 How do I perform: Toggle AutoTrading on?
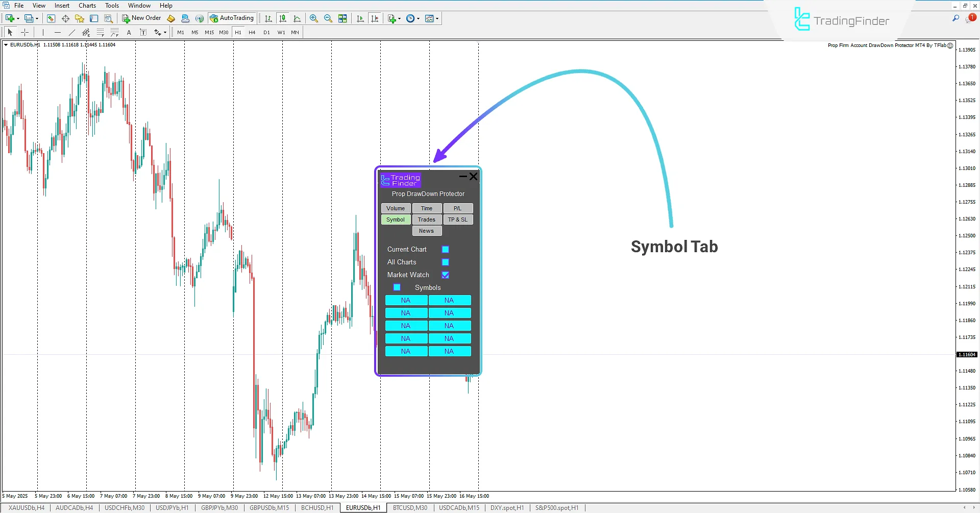232,18
